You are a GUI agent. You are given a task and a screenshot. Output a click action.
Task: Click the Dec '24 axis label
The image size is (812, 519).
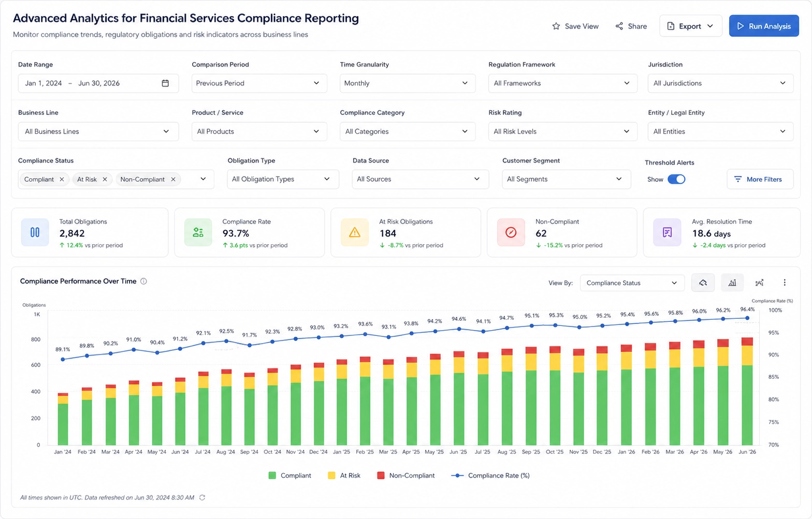click(x=318, y=452)
